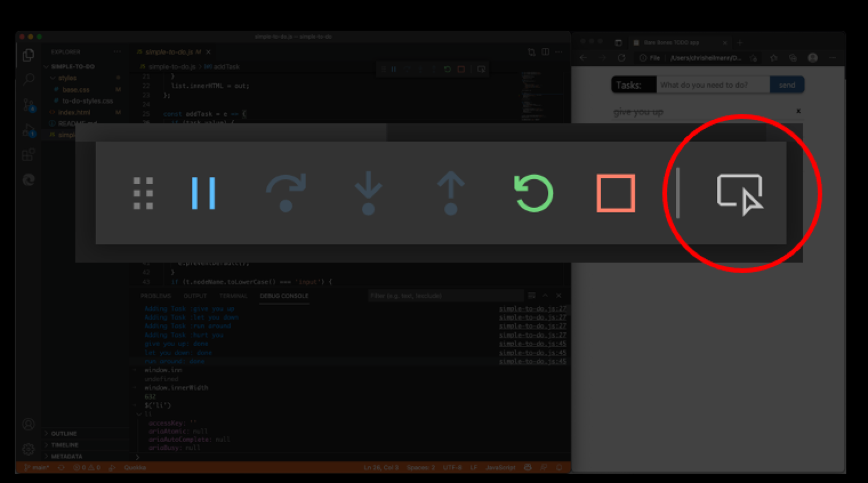Click Step Into in the enlarged debug toolbar

pyautogui.click(x=368, y=193)
